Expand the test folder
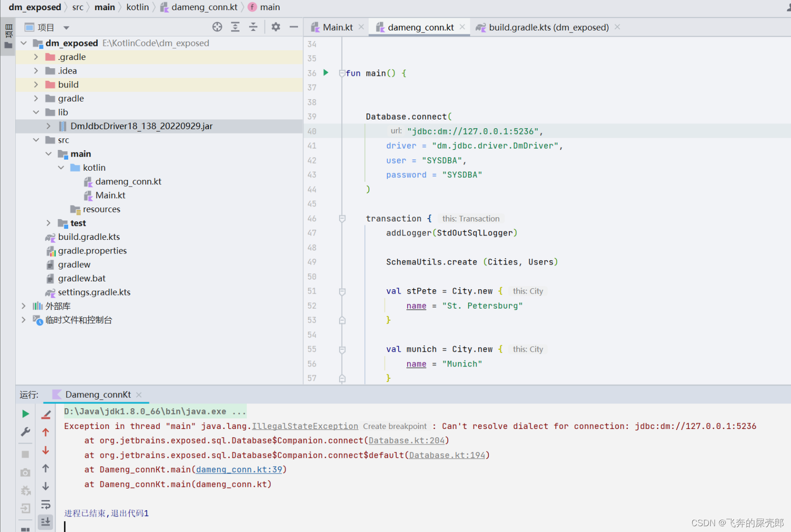Viewport: 791px width, 532px height. pyautogui.click(x=48, y=223)
